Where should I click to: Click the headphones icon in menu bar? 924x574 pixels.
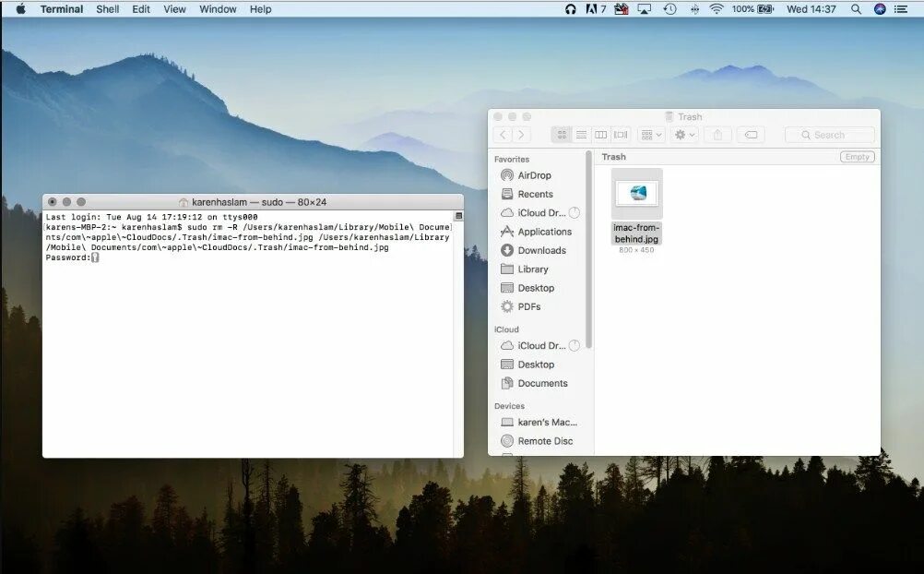point(570,9)
